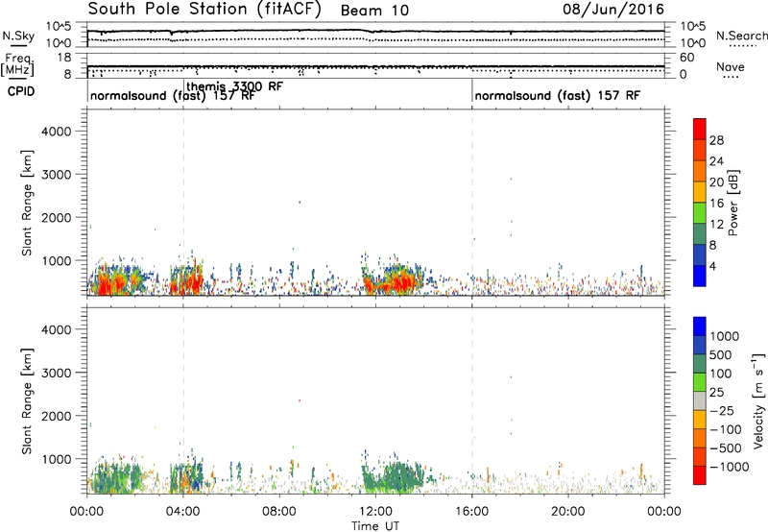The height and width of the screenshot is (532, 768).
Task: Click the '3000' tick in velocity panel
Action: coord(57,373)
